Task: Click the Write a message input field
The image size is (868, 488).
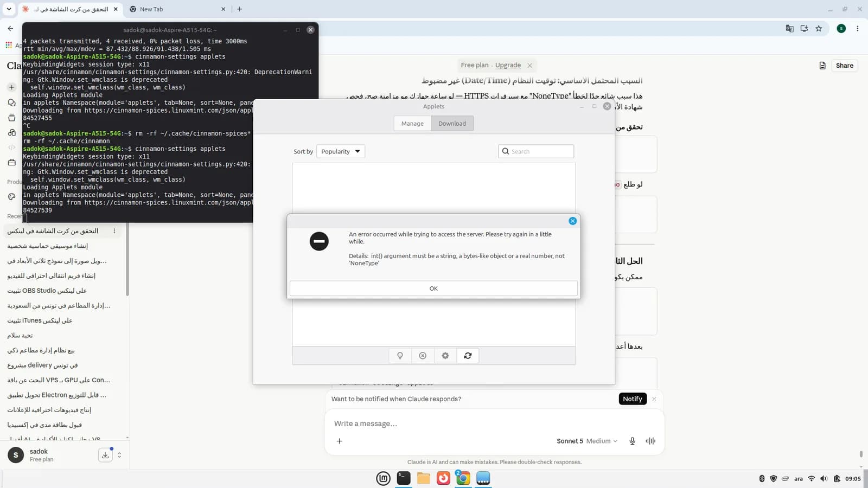Action: point(494,423)
